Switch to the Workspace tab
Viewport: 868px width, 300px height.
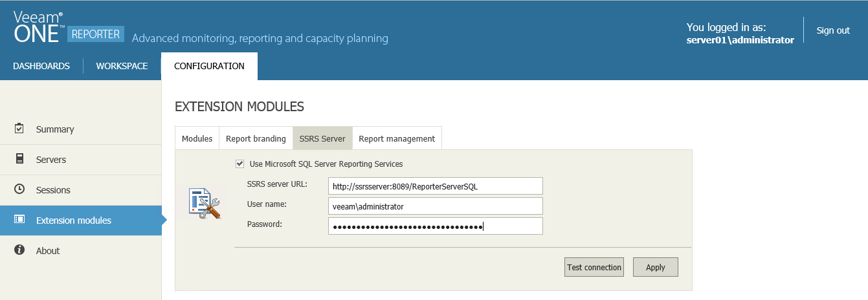click(x=122, y=66)
